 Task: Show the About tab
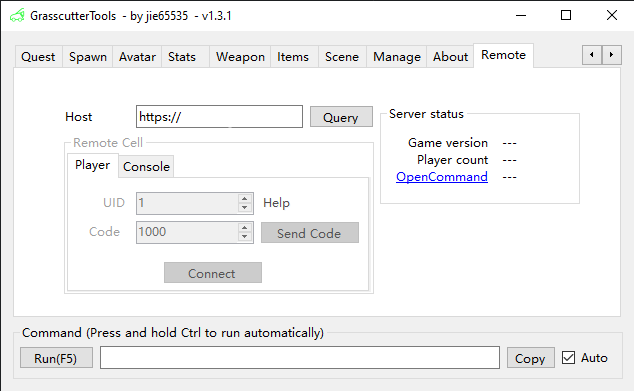pos(450,57)
